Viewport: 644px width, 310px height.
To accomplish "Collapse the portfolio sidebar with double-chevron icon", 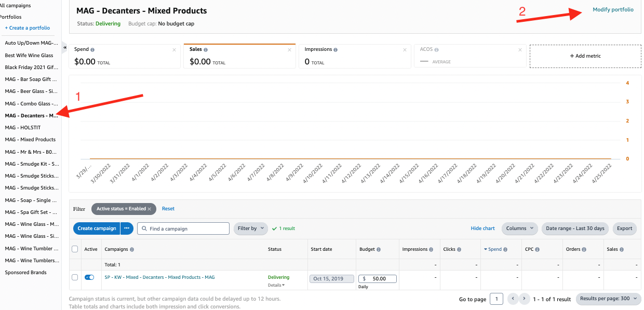I will [65, 48].
